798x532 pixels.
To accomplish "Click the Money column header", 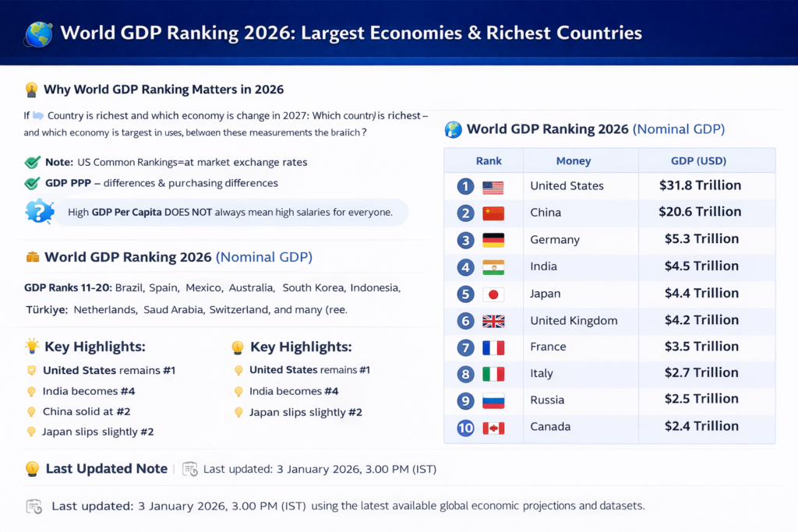I will [x=574, y=160].
